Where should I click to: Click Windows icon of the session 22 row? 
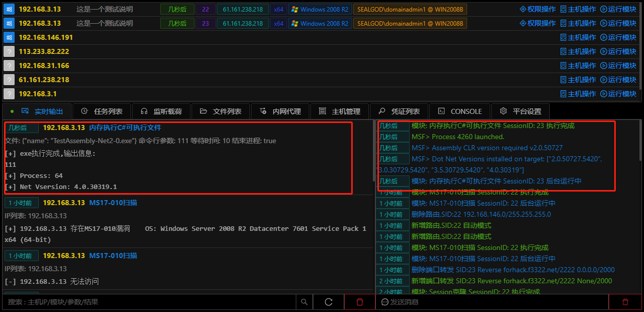click(x=9, y=9)
